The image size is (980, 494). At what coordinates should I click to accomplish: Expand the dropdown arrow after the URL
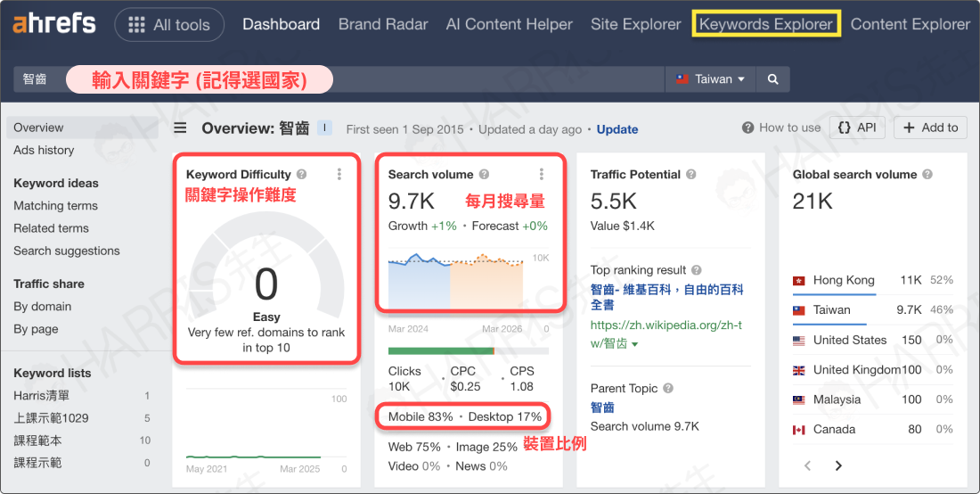click(635, 344)
